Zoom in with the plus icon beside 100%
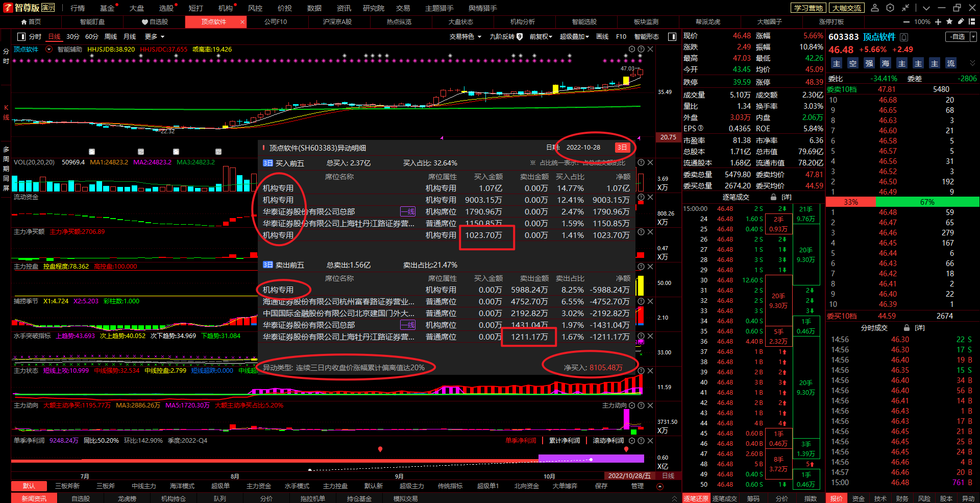 [938, 22]
